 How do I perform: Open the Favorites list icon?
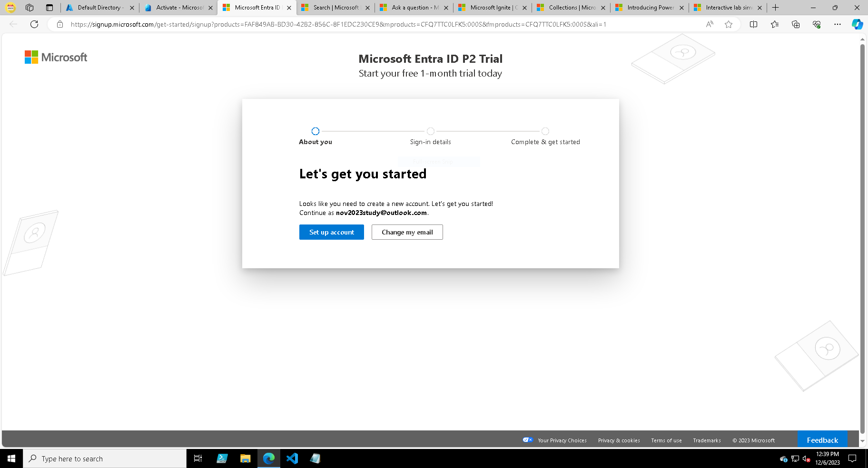(x=775, y=24)
